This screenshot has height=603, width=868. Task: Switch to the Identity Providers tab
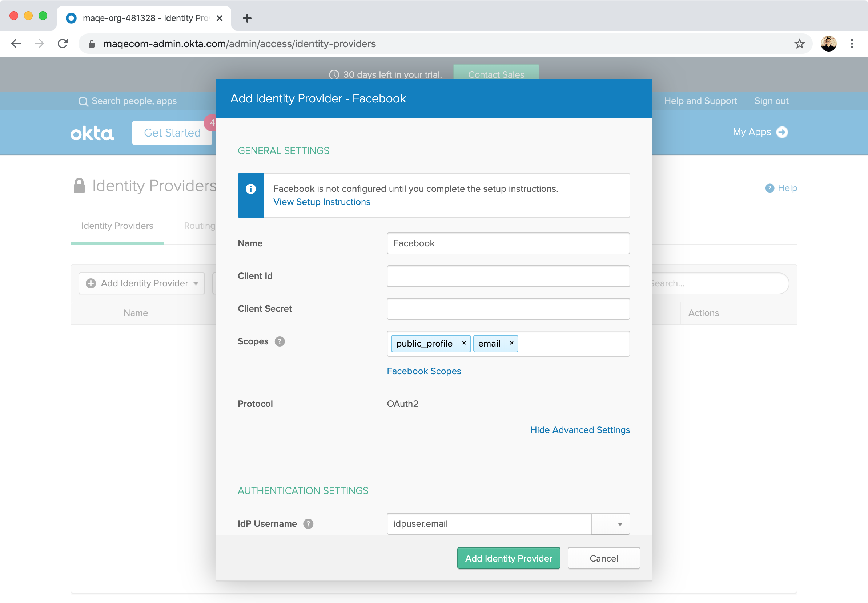click(x=117, y=226)
